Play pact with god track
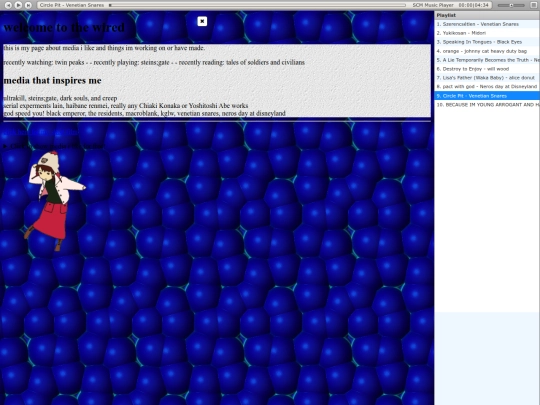Image resolution: width=540 pixels, height=405 pixels. click(x=487, y=86)
